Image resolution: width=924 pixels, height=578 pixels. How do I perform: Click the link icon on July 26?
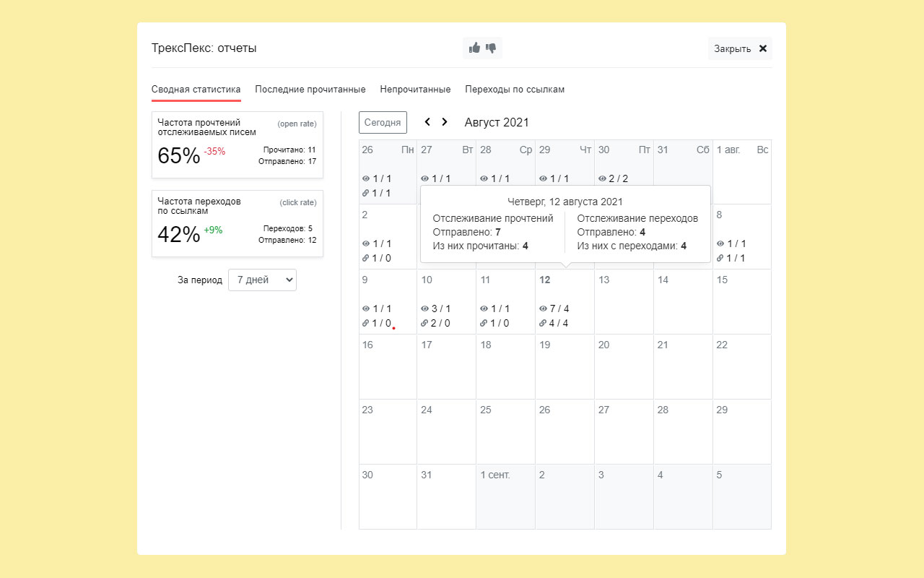tap(365, 193)
